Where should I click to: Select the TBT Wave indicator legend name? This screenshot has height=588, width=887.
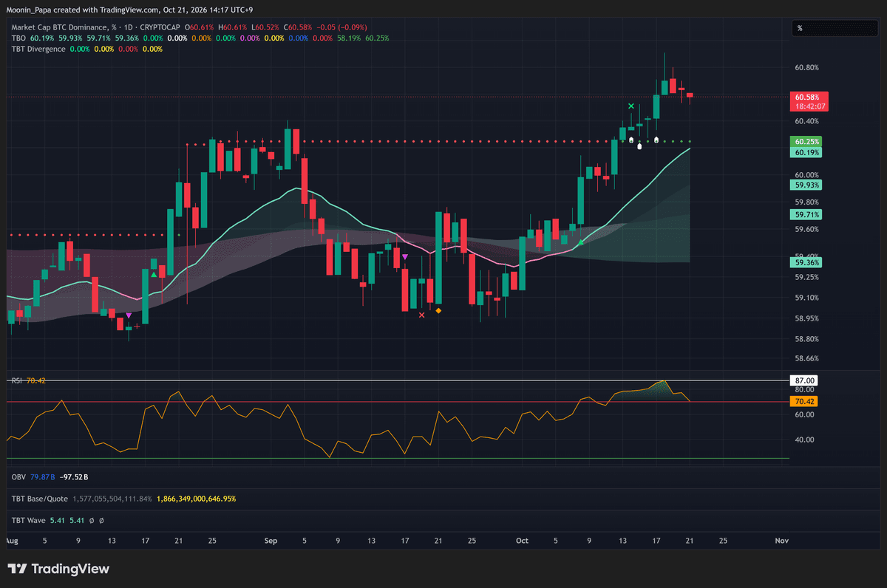(29, 520)
